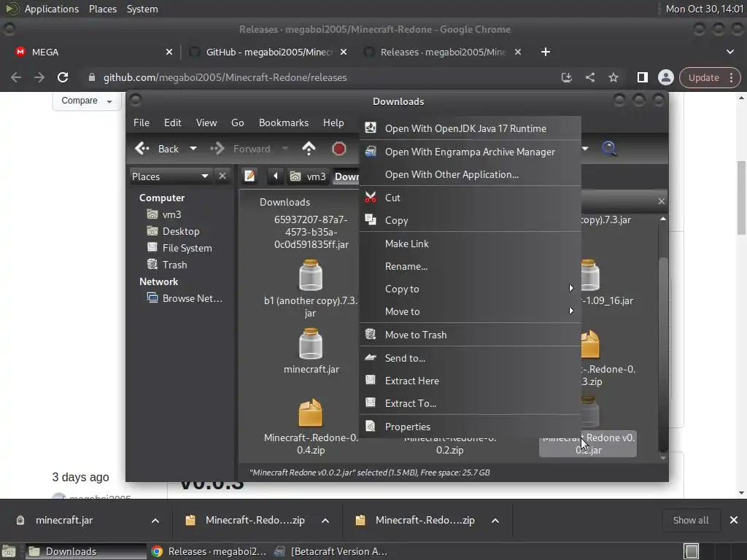Open Properties from context menu
Viewport: 747px width, 560px height.
point(471,427)
